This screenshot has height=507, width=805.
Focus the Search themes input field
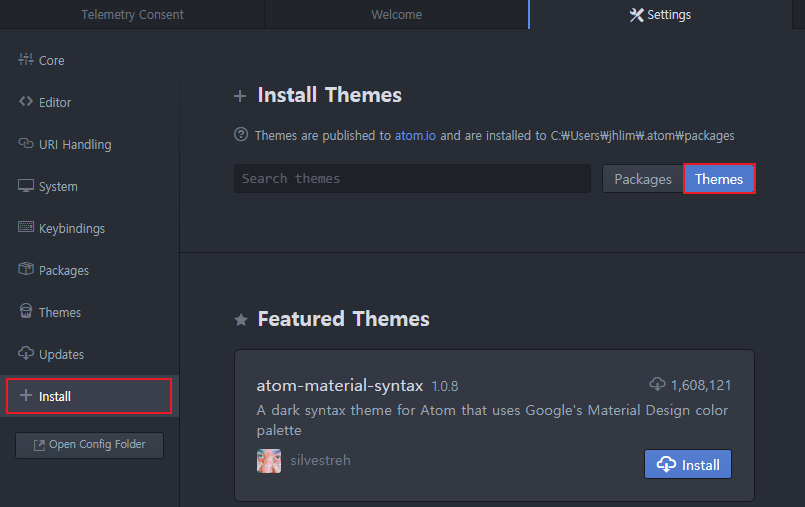click(412, 179)
